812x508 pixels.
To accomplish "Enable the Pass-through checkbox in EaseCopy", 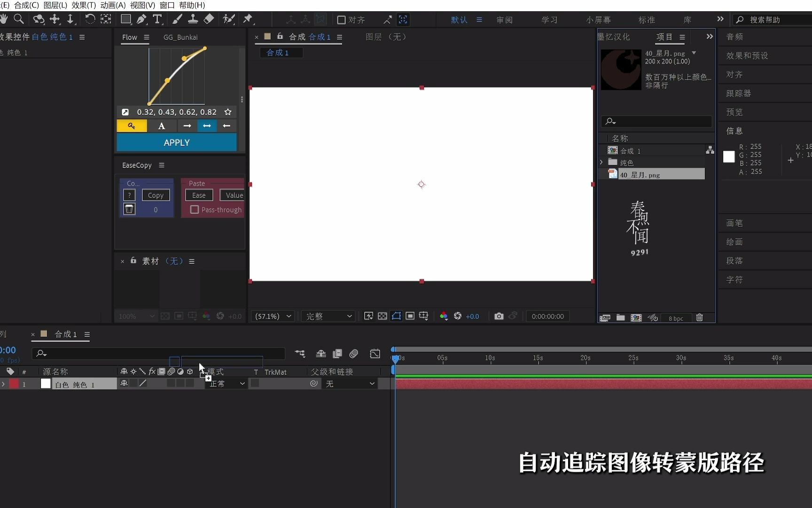I will tap(194, 210).
